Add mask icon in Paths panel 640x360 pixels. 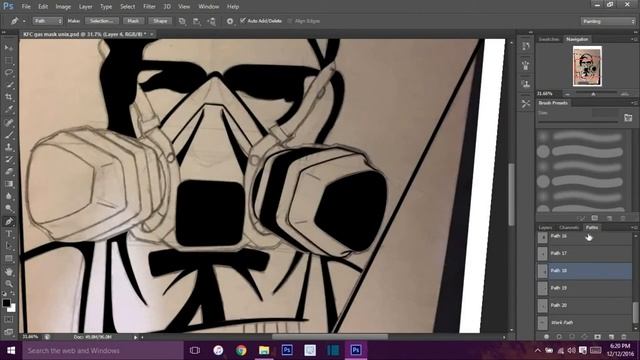coord(598,337)
